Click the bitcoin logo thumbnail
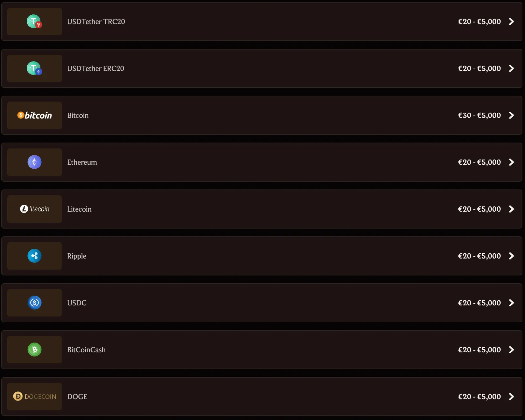This screenshot has height=420, width=525. tap(35, 115)
